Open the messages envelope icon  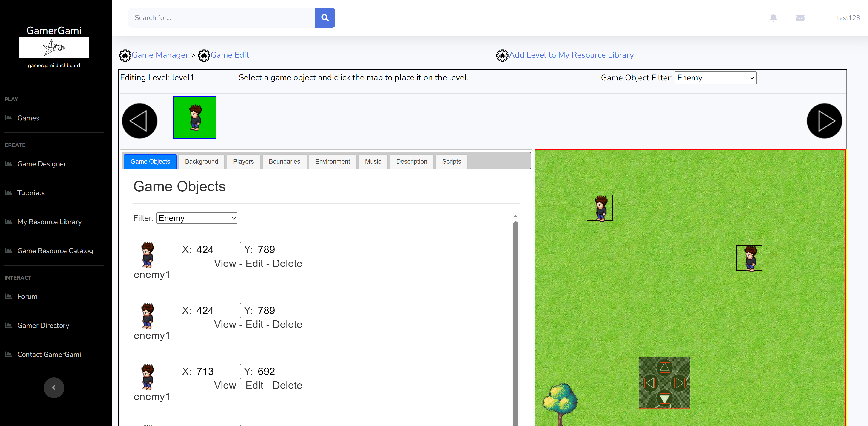point(800,17)
